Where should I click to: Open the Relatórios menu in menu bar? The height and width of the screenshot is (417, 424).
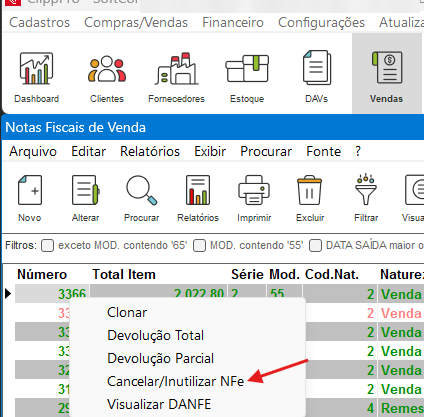coord(150,152)
